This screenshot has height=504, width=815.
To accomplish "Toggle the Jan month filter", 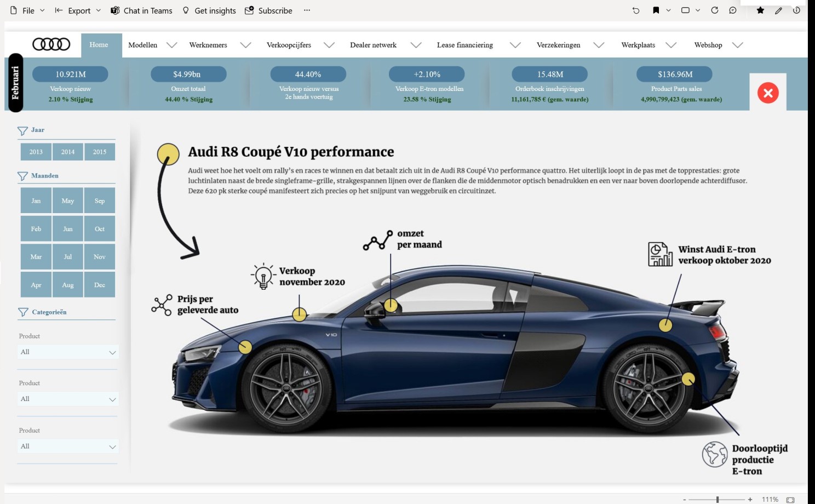I will (x=36, y=201).
